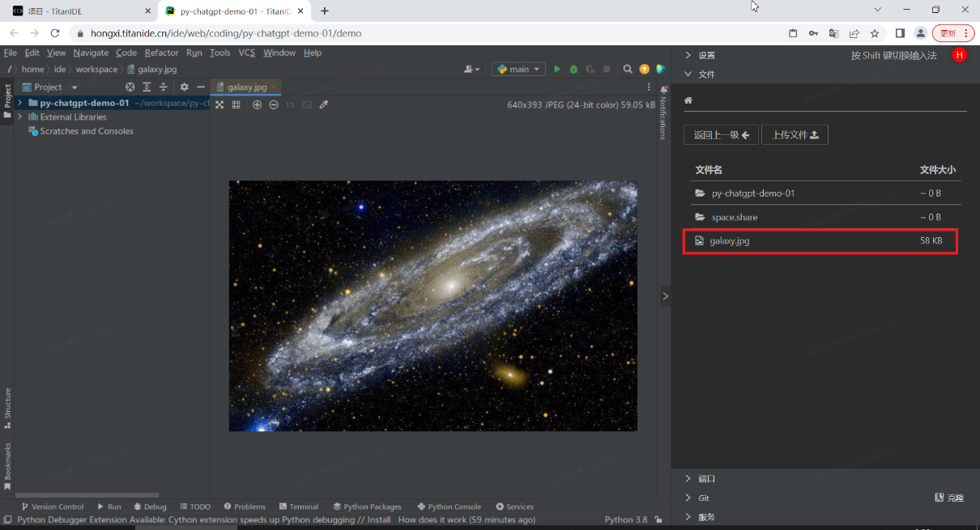Zoom in on the galaxy image
This screenshot has height=530, width=980.
257,105
